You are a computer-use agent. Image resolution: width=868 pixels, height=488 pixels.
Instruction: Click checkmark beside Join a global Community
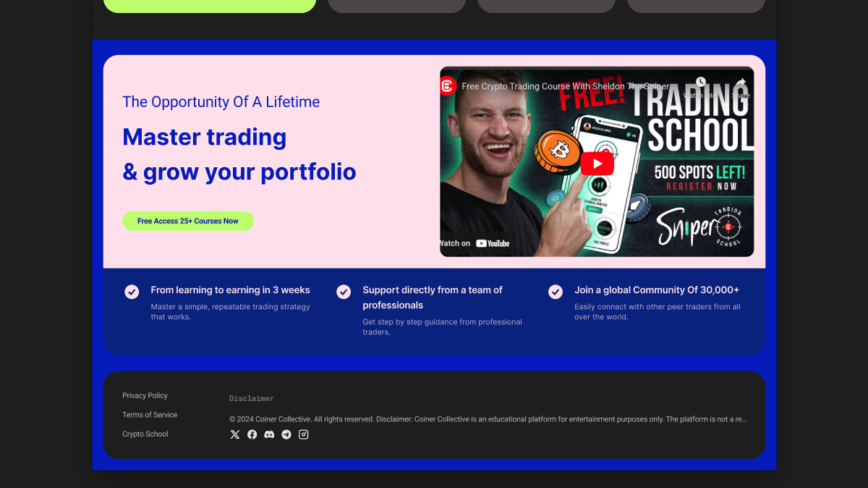556,292
